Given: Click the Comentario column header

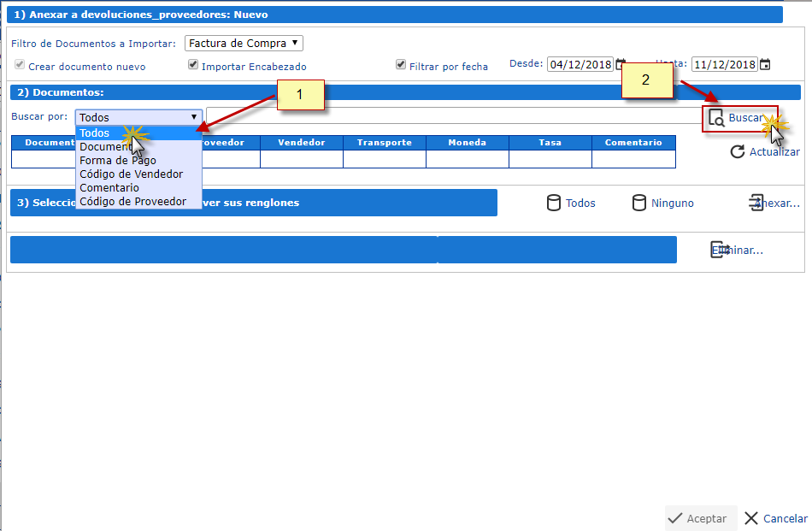Looking at the screenshot, I should [633, 143].
